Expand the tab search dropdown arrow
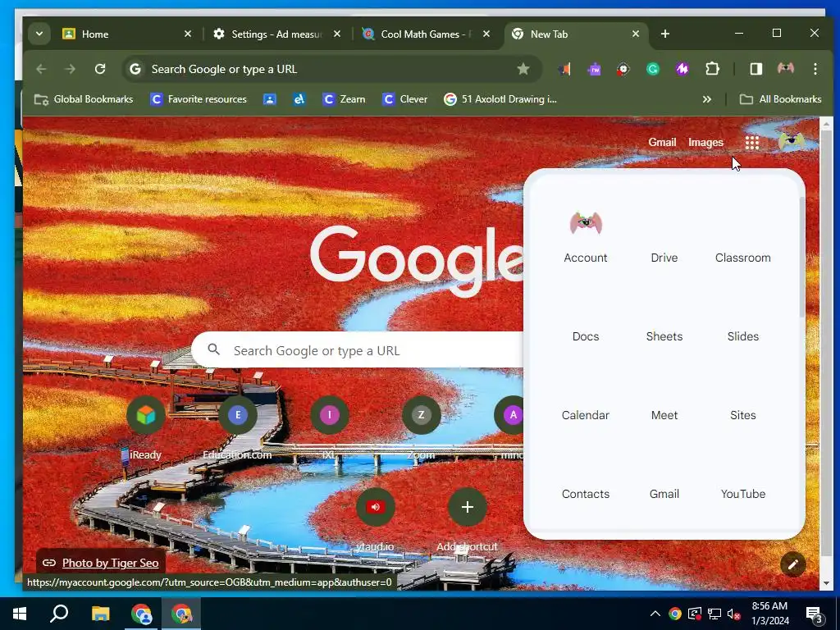This screenshot has width=840, height=630. click(39, 34)
